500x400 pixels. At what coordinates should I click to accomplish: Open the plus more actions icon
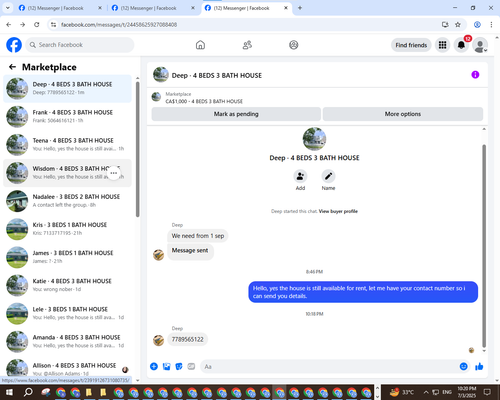(154, 367)
